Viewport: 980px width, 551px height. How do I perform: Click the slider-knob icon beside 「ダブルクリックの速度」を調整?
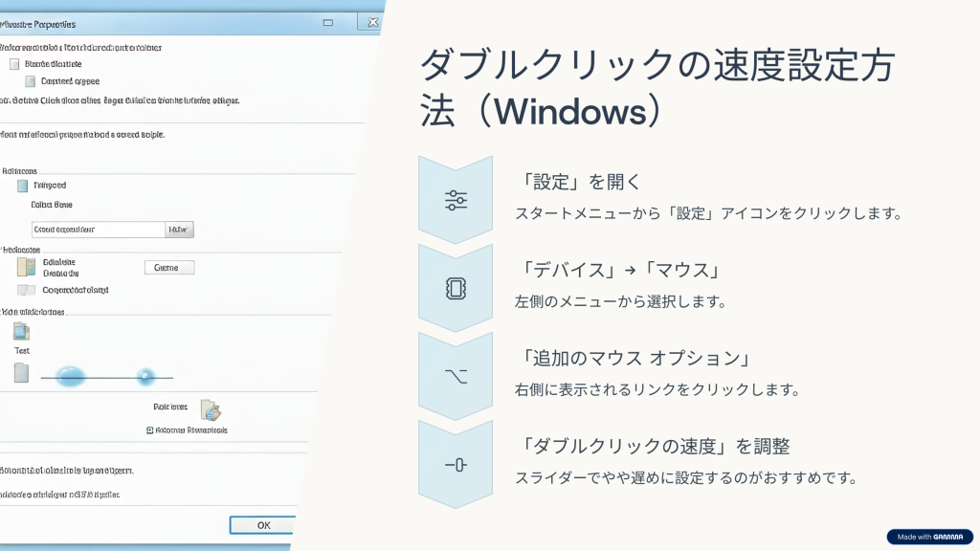tap(456, 464)
